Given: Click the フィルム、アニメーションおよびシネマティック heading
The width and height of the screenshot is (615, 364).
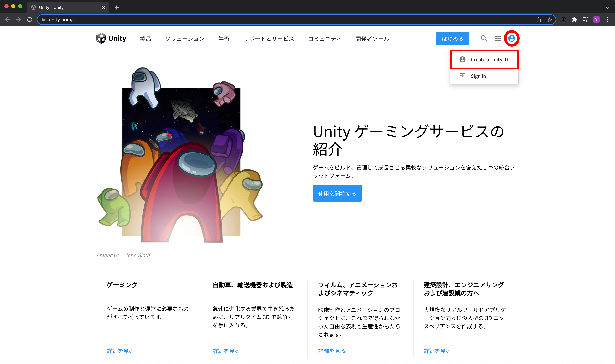Looking at the screenshot, I should pos(358,289).
